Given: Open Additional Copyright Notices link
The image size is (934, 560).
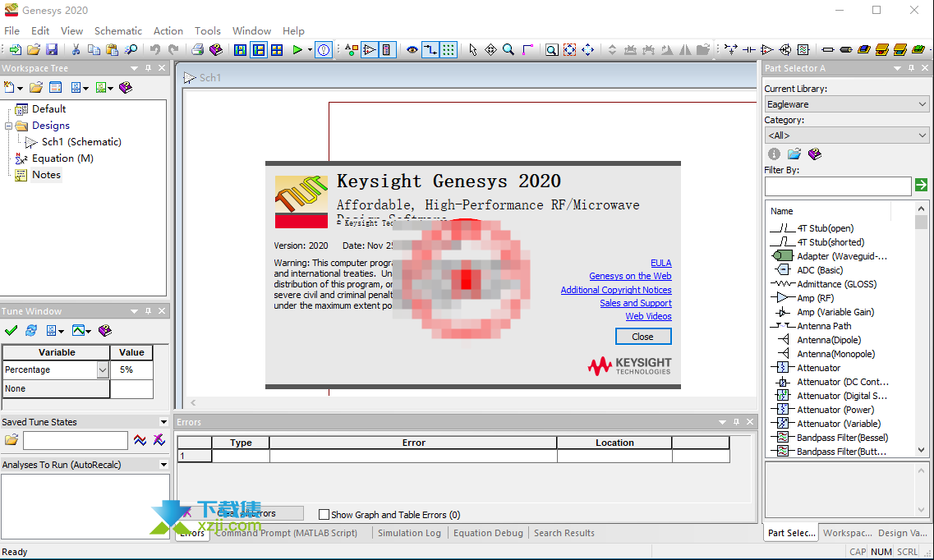Looking at the screenshot, I should (x=616, y=290).
